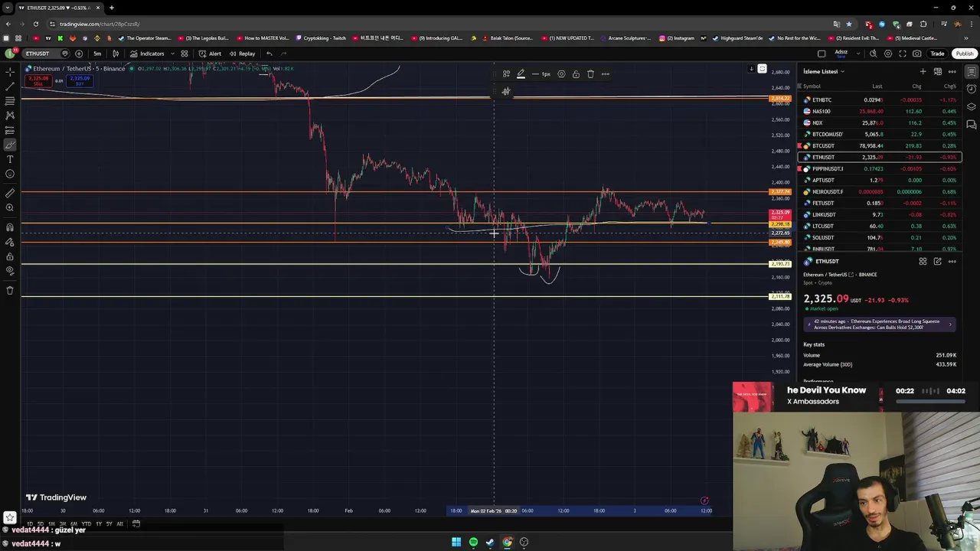
Task: Open drawing settings in floating toolbar
Action: pyautogui.click(x=561, y=74)
